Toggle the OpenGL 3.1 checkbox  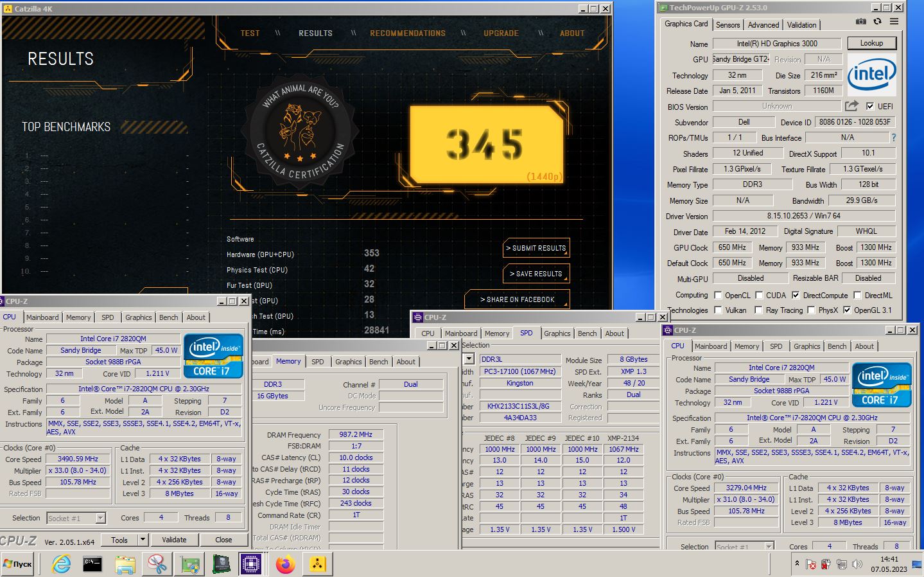click(x=847, y=310)
